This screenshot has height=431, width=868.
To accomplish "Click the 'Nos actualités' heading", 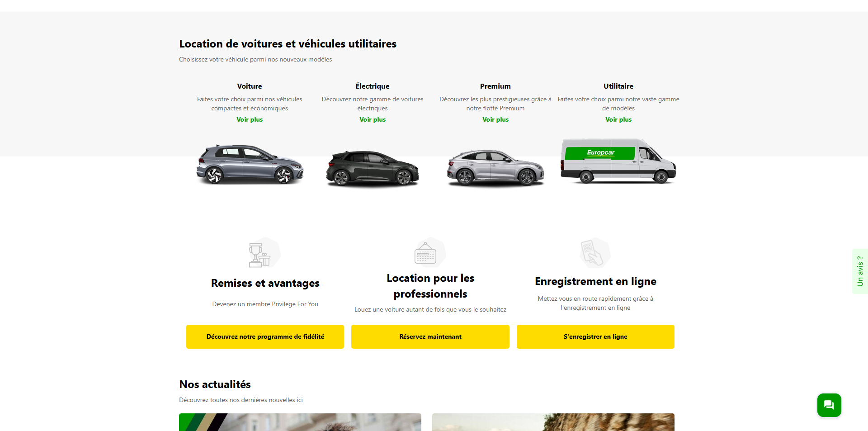I will (x=215, y=384).
